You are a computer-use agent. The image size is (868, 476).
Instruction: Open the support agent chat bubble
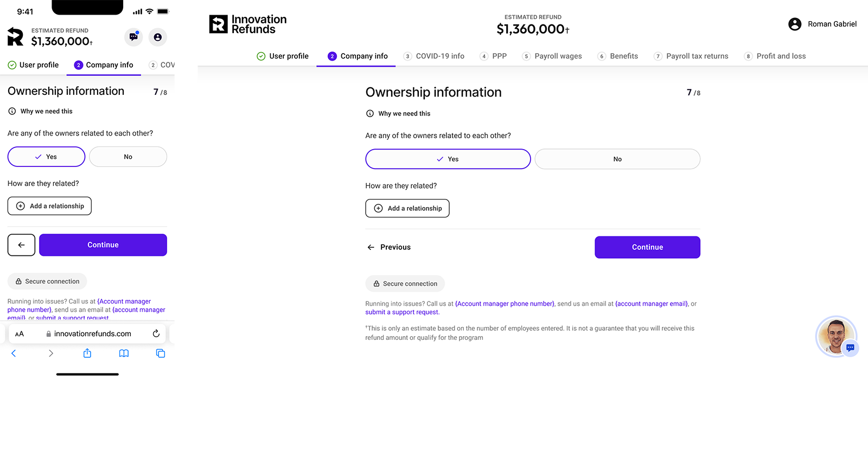(x=837, y=337)
